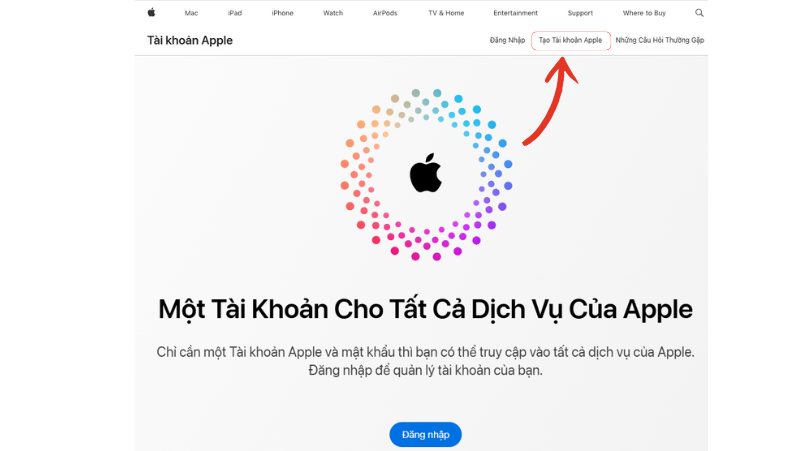This screenshot has width=800, height=451.
Task: Click the blue Đăng nhập button
Action: coord(426,435)
